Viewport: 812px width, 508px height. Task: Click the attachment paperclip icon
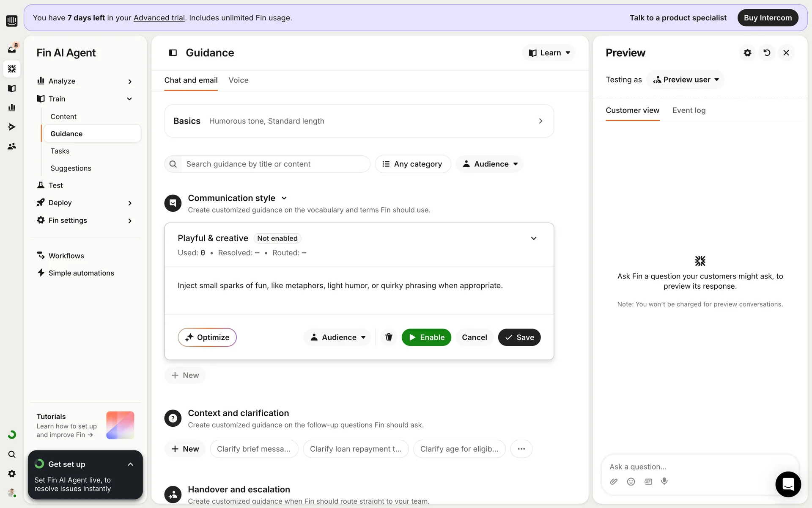tap(614, 481)
